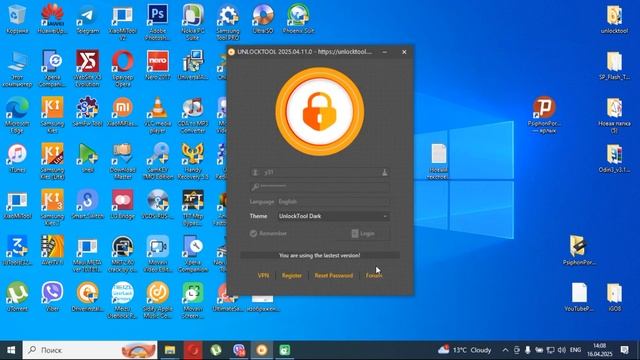This screenshot has height=360, width=640.
Task: Launch the Meizu Unblock shortcut
Action: pyautogui.click(x=122, y=300)
